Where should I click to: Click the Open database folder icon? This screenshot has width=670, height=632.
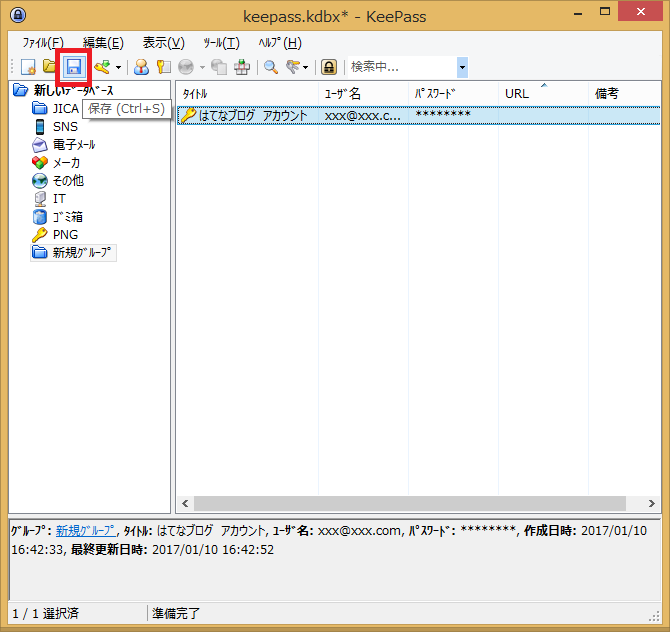pyautogui.click(x=50, y=67)
